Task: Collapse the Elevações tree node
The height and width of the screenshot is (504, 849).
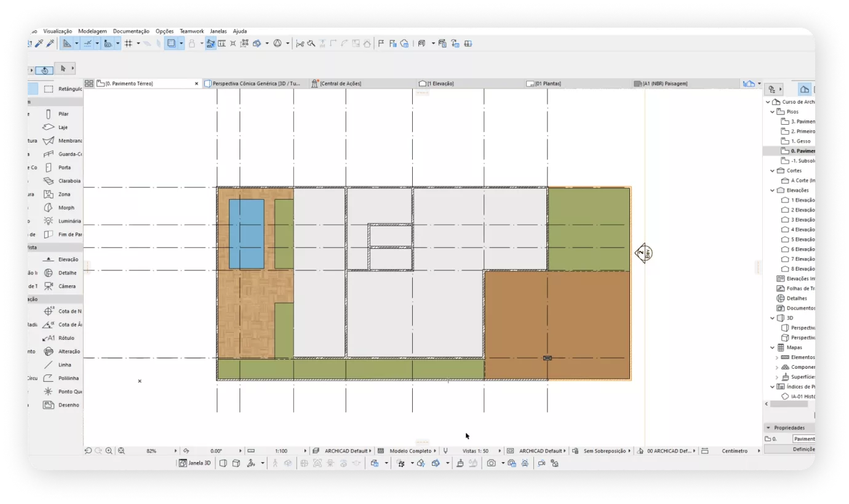Action: [773, 191]
